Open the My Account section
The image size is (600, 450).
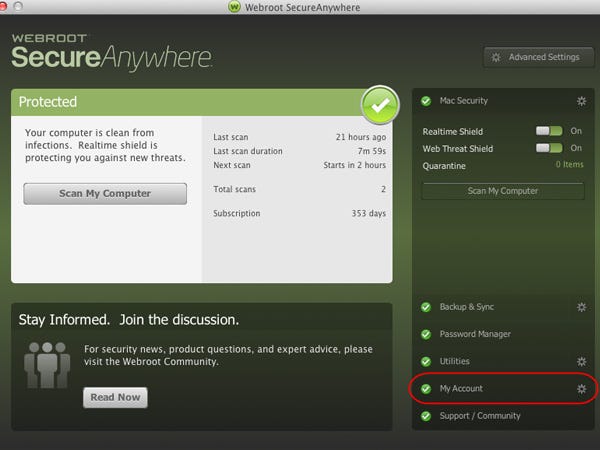coord(503,389)
